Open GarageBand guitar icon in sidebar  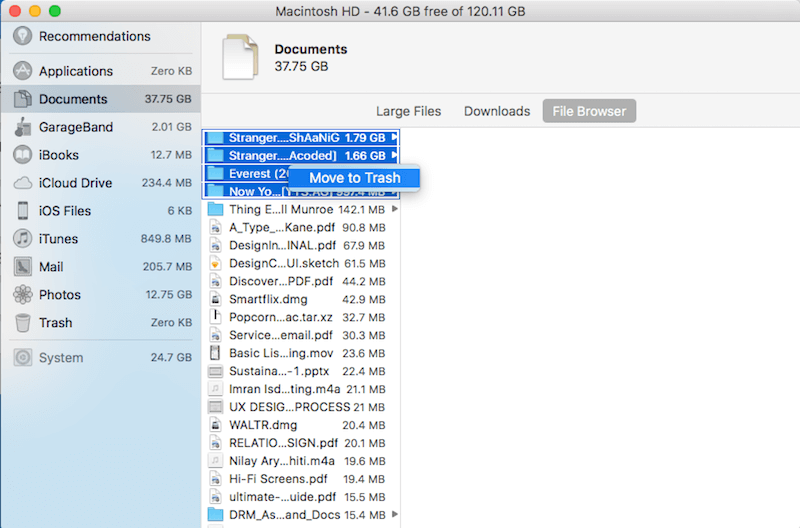tap(22, 127)
